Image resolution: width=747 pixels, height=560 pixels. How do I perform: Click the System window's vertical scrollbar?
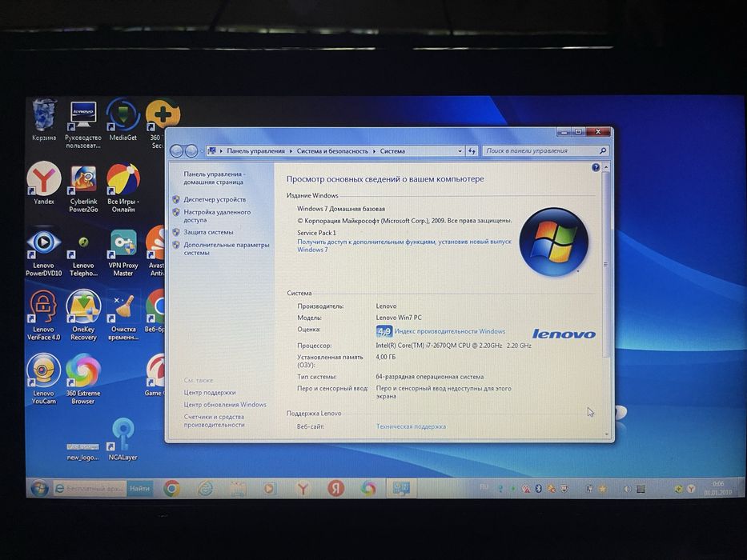pyautogui.click(x=606, y=264)
